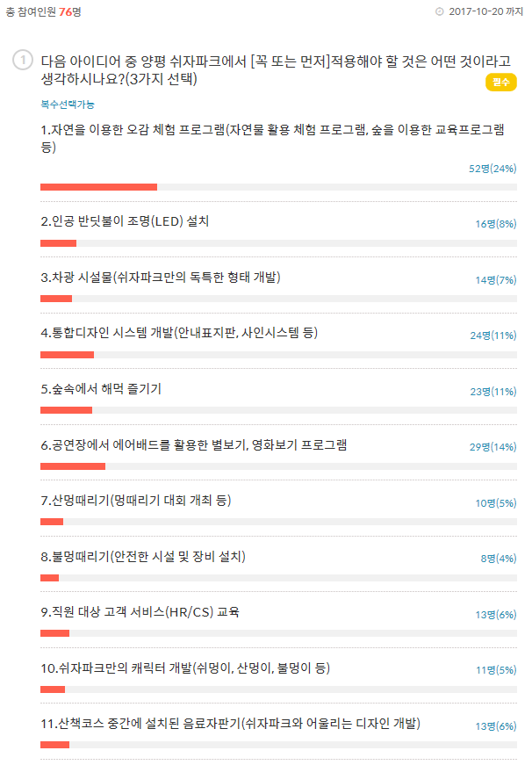532x765 pixels.
Task: Select option 8 불멍때리기
Action: click(x=143, y=556)
